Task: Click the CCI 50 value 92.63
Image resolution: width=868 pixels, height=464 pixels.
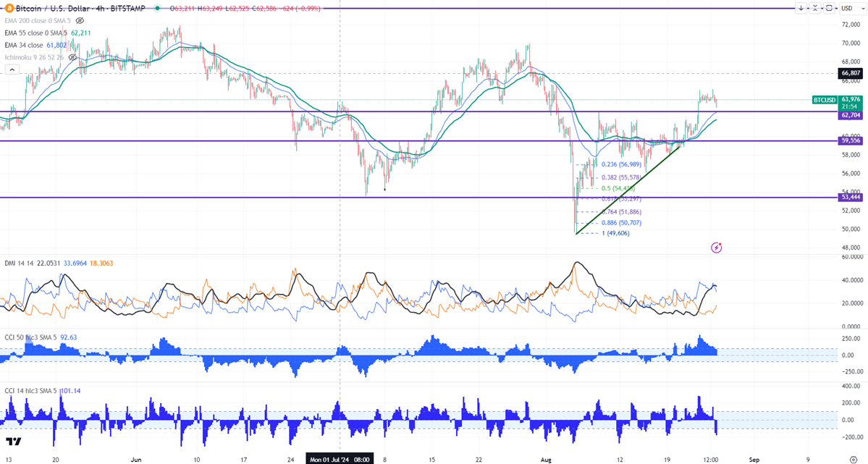Action: (69, 337)
